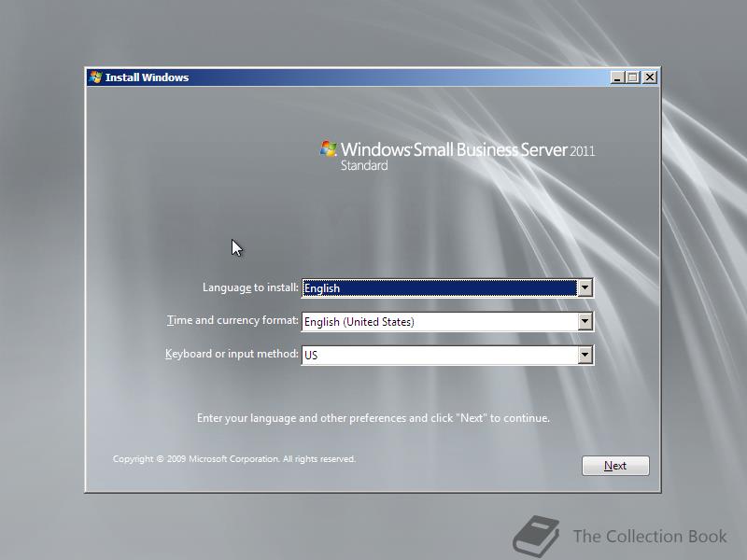Image resolution: width=747 pixels, height=560 pixels.
Task: Click the Windows flag icon in title bar
Action: 95,77
